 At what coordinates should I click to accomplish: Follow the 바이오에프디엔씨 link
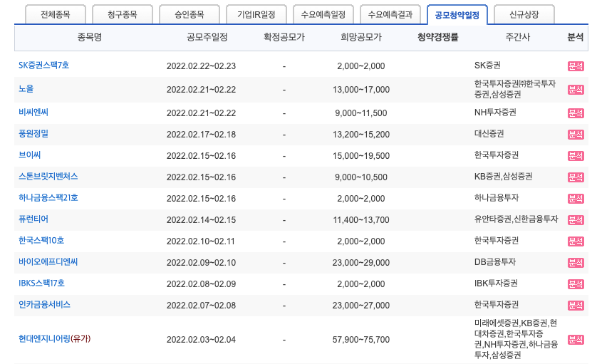point(48,261)
